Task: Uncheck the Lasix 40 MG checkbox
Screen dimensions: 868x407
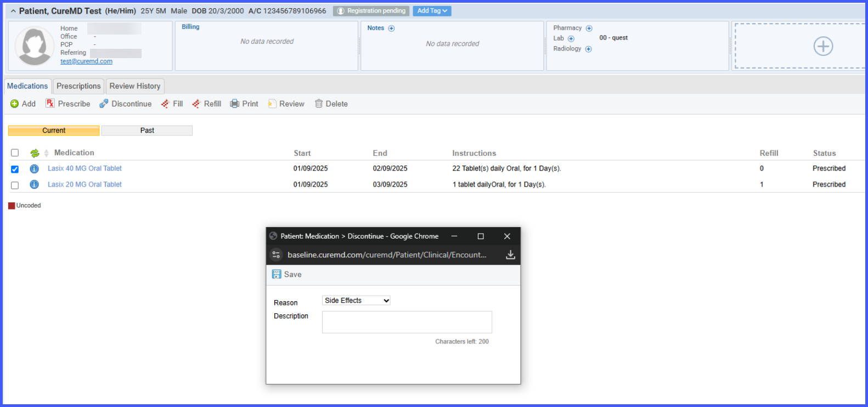Action: click(x=15, y=169)
